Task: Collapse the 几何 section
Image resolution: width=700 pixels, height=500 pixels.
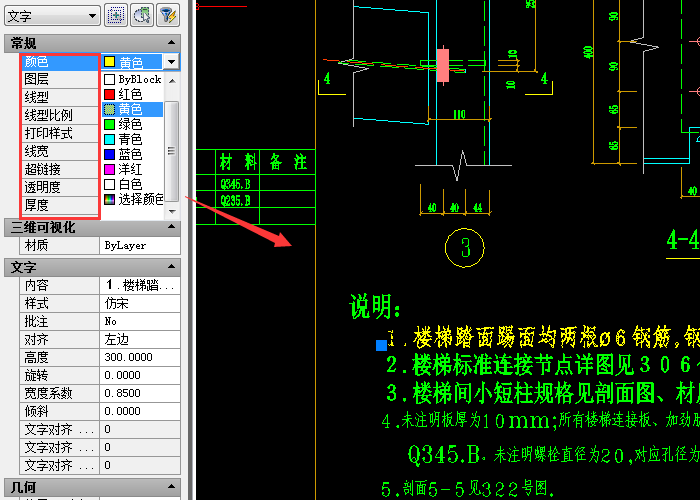Action: 171,487
